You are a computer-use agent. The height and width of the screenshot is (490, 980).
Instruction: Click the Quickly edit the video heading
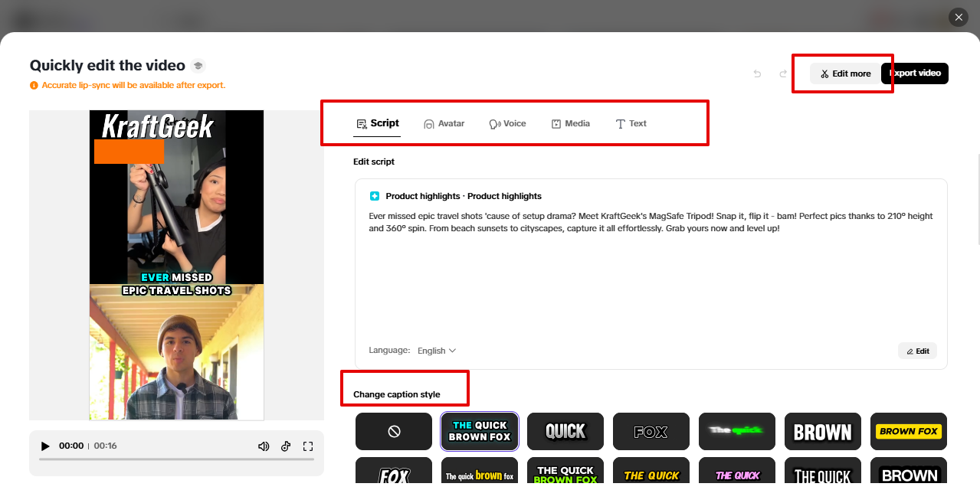click(x=107, y=66)
